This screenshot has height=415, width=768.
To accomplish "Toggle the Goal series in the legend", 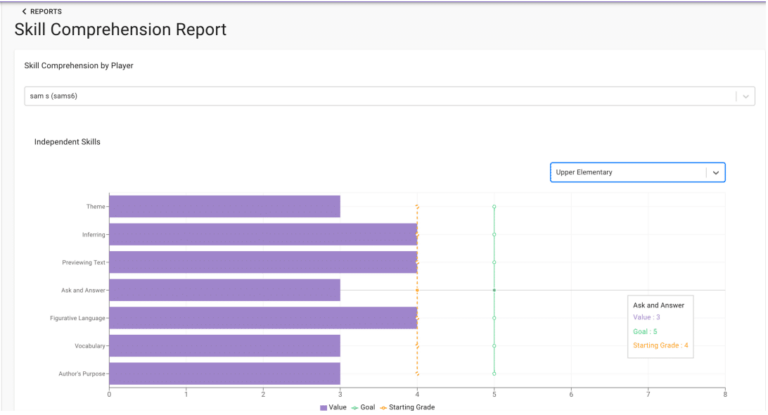I will tap(364, 407).
